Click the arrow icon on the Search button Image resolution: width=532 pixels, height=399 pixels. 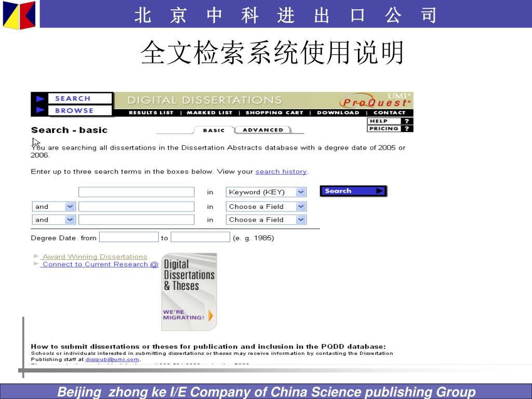(x=380, y=191)
